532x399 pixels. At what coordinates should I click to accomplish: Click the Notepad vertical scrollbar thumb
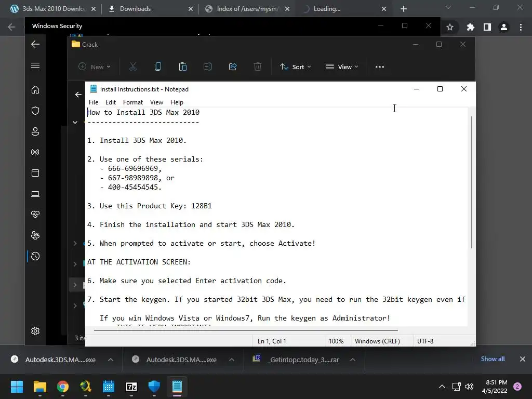click(x=472, y=182)
